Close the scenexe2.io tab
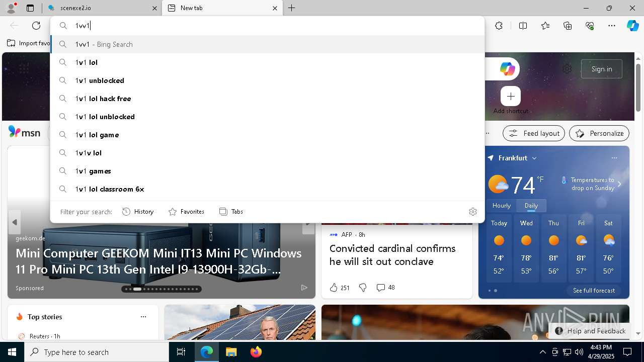This screenshot has width=644, height=362. pos(155,8)
